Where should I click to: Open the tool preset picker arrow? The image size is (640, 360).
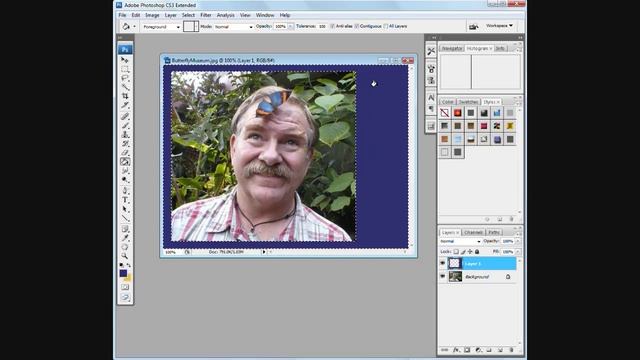point(135,27)
